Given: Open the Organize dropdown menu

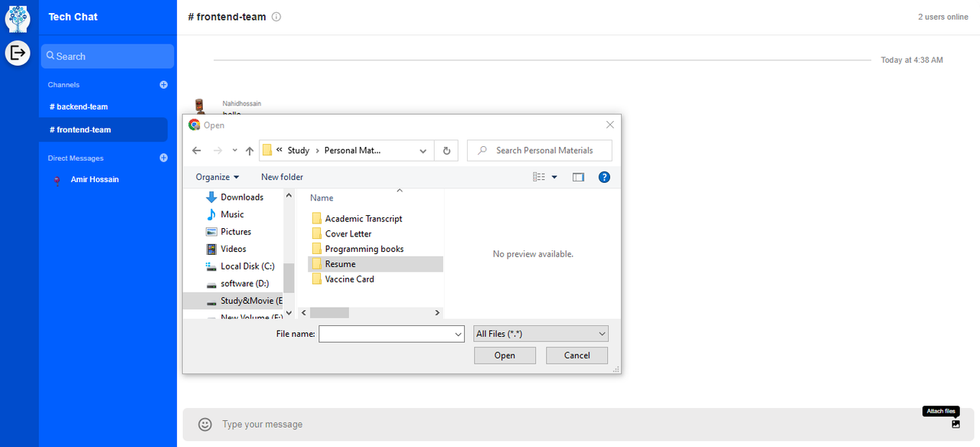Looking at the screenshot, I should (x=217, y=177).
